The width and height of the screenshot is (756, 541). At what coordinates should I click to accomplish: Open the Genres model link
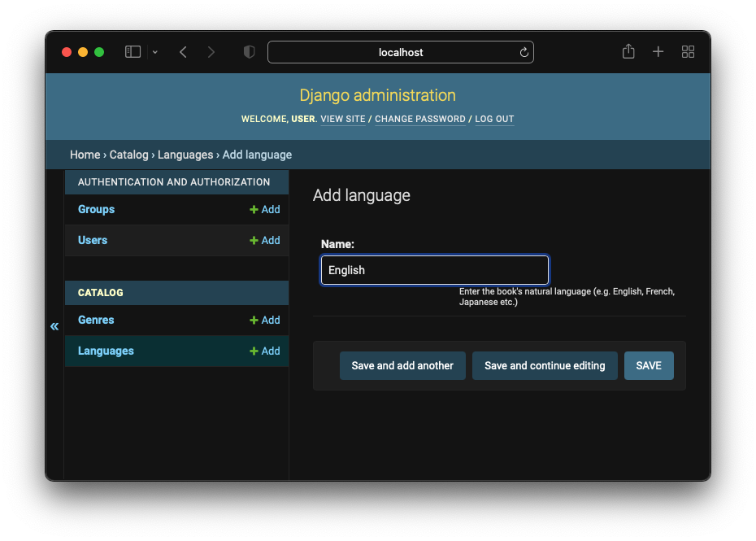coord(96,320)
